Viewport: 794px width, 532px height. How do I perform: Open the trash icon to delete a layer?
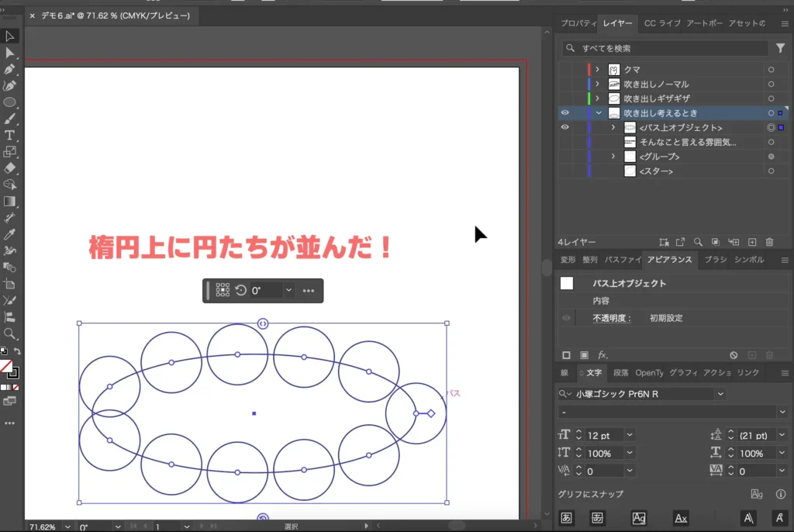pyautogui.click(x=769, y=242)
